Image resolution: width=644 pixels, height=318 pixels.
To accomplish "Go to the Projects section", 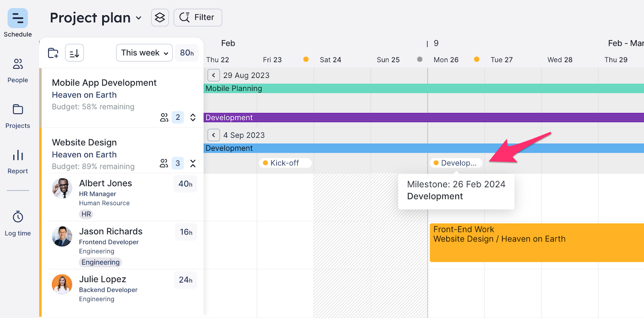I will (18, 116).
